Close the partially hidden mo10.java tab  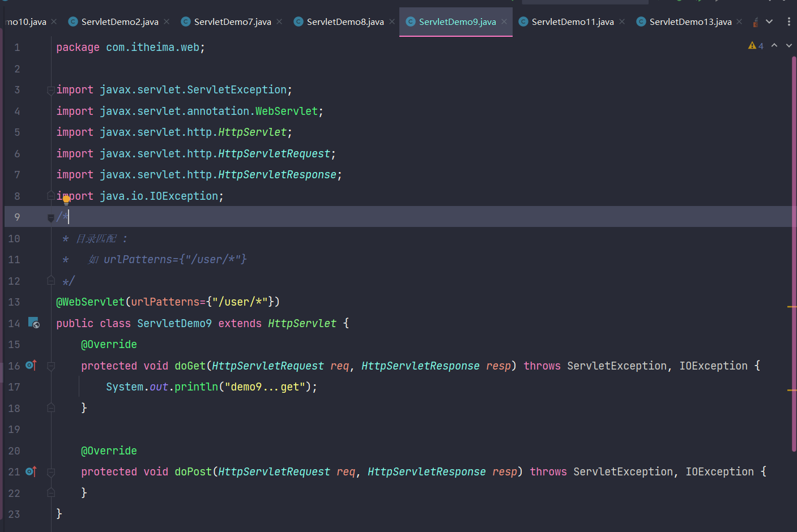[x=54, y=22]
